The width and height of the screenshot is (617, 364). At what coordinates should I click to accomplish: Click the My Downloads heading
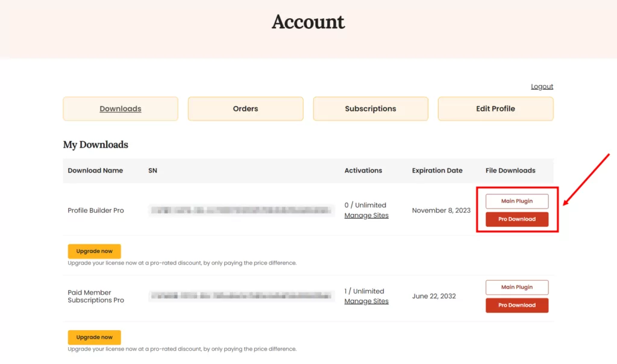[x=96, y=145]
